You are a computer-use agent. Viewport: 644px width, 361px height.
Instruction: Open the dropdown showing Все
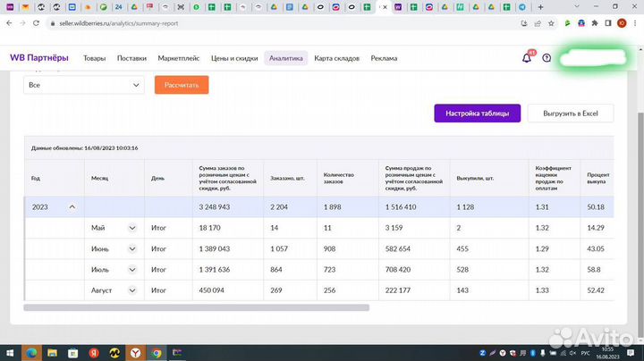(83, 85)
